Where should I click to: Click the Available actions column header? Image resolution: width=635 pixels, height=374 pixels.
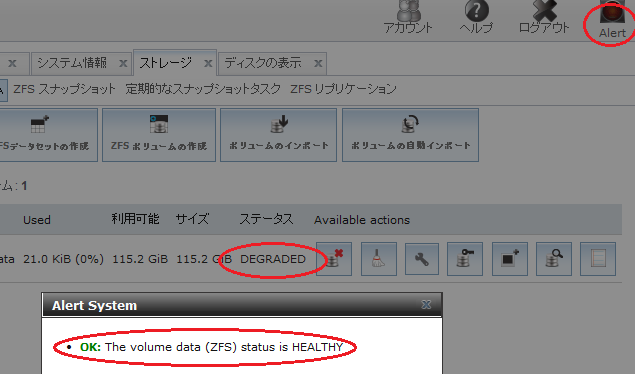pos(362,220)
